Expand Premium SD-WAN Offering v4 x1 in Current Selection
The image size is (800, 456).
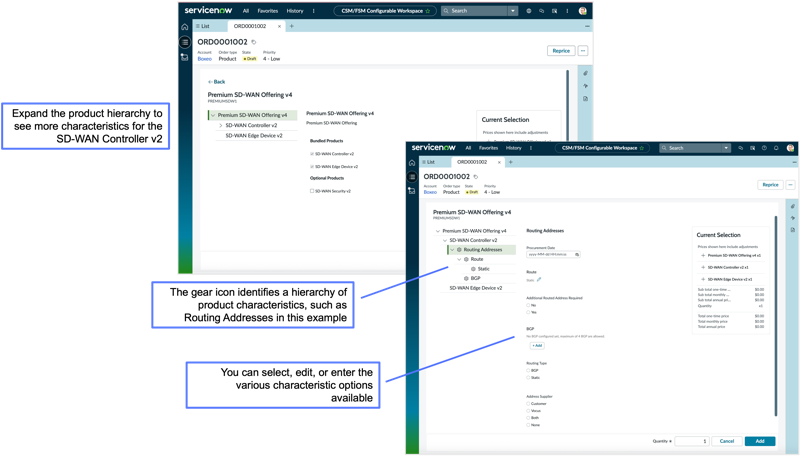(703, 256)
